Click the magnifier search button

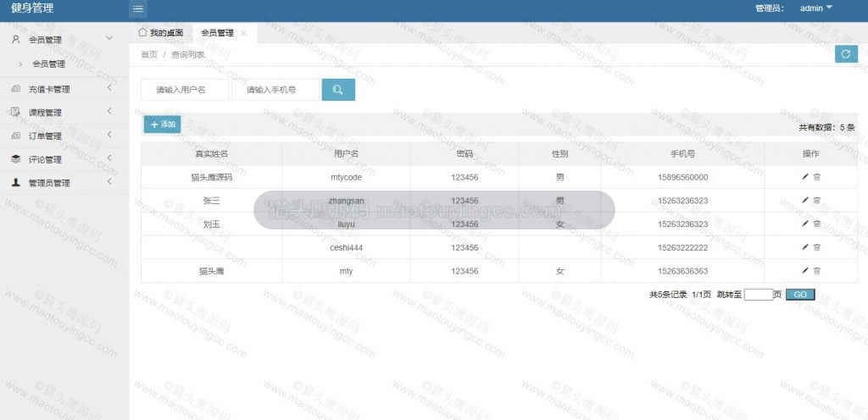point(338,90)
